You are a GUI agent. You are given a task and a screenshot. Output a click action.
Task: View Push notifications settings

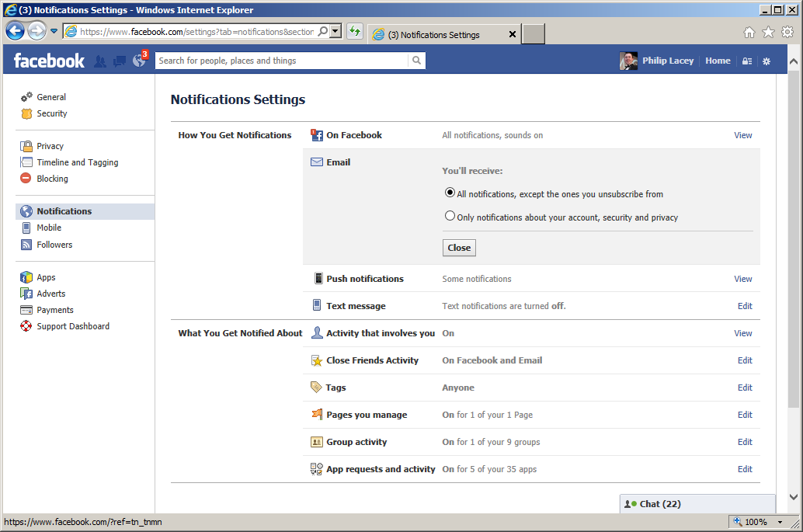point(743,279)
